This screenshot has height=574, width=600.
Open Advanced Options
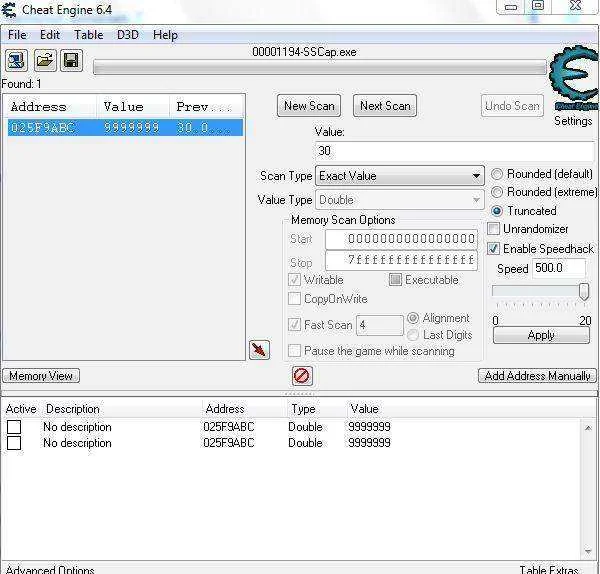[x=50, y=569]
